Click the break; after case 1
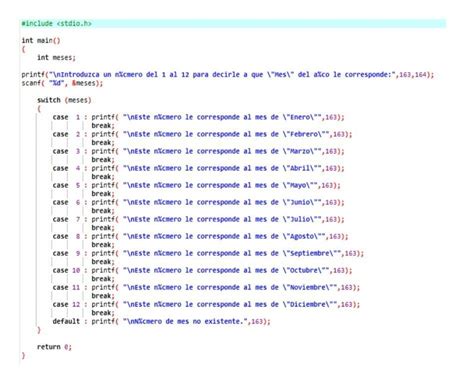474x385 pixels. pyautogui.click(x=103, y=126)
